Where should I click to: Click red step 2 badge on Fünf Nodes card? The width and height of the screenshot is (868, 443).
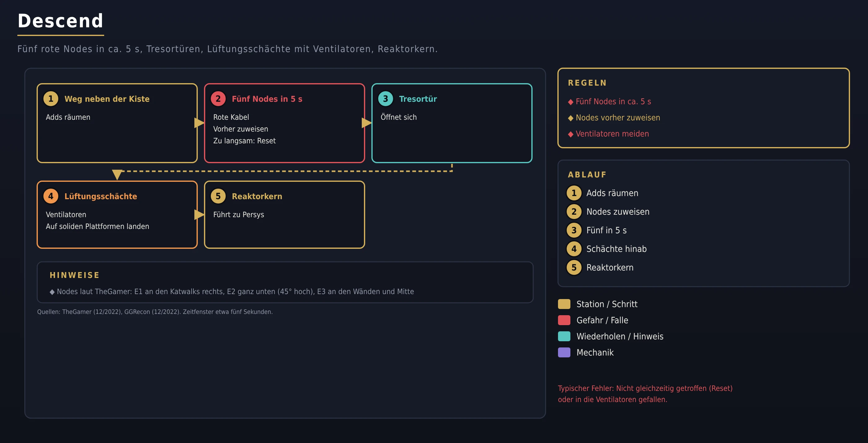[x=218, y=99]
